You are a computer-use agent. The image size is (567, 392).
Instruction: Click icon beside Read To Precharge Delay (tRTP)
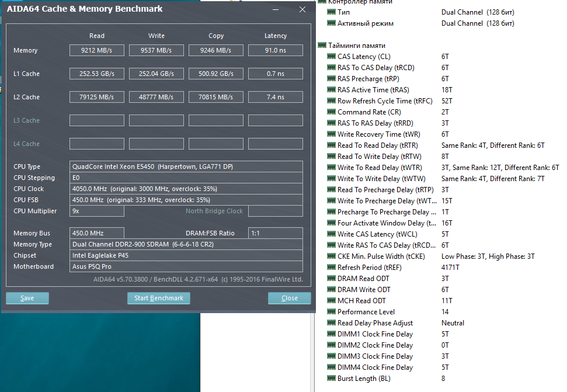tap(331, 189)
